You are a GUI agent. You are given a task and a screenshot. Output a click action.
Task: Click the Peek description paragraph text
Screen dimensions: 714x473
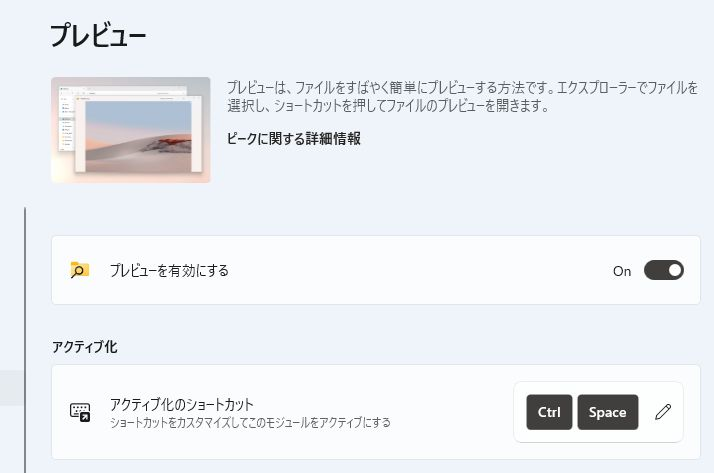[462, 96]
